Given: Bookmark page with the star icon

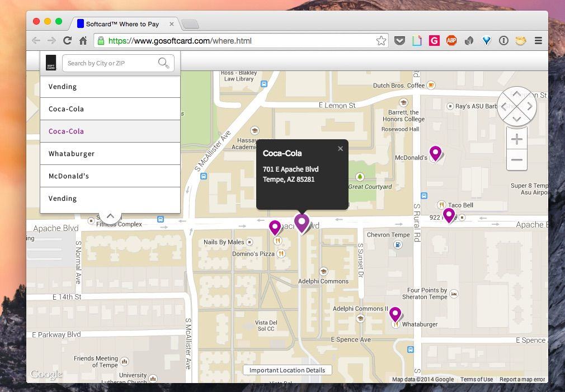Looking at the screenshot, I should pos(381,41).
